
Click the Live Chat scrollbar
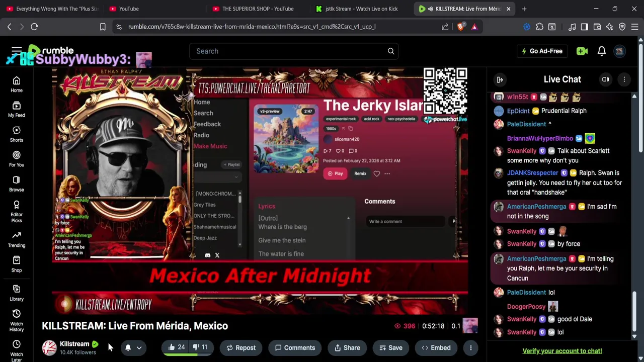(634, 312)
